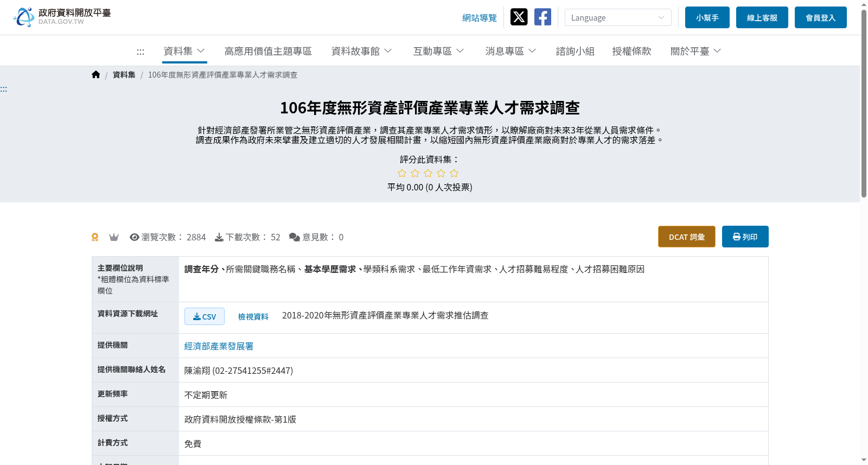Rate dataset with the first star
This screenshot has width=868, height=465.
coord(402,173)
